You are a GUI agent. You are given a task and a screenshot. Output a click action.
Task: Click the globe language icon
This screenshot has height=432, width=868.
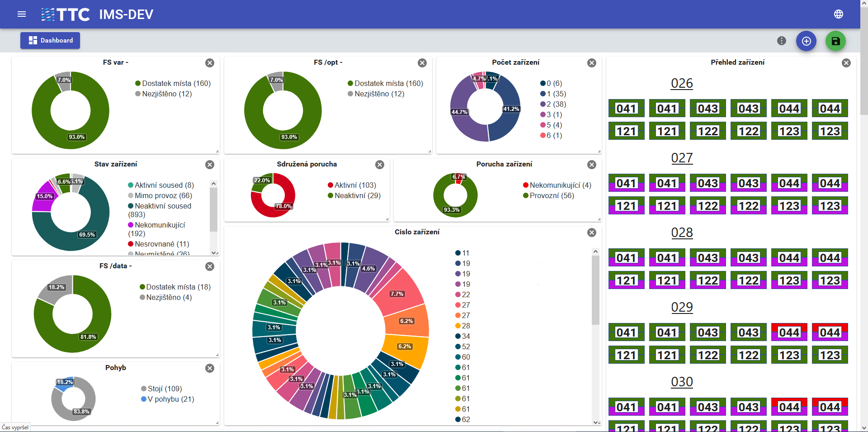(x=838, y=14)
